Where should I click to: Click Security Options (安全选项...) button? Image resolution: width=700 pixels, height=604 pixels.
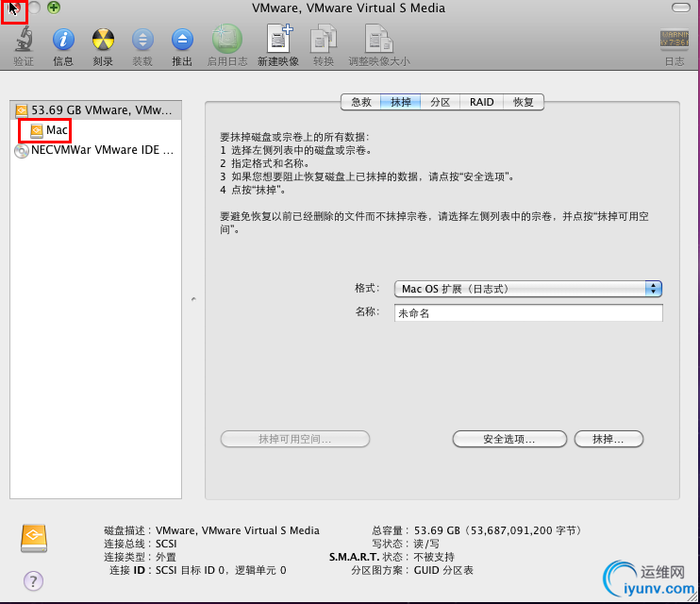(509, 439)
